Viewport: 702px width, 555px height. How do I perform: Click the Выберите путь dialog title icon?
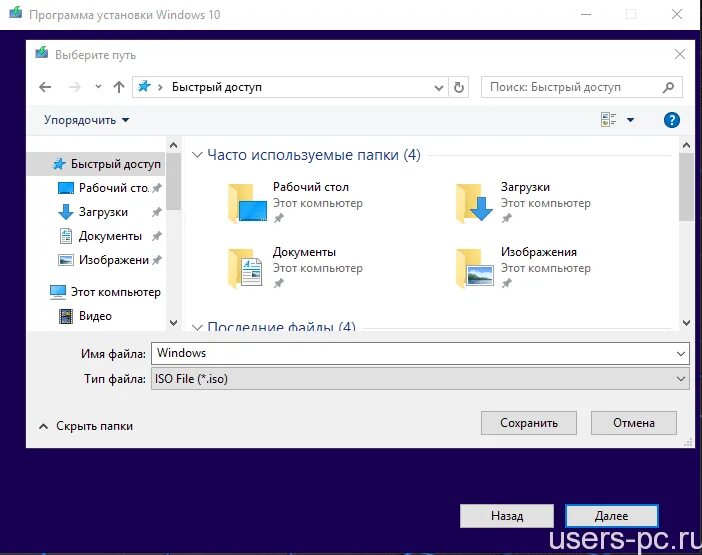42,53
